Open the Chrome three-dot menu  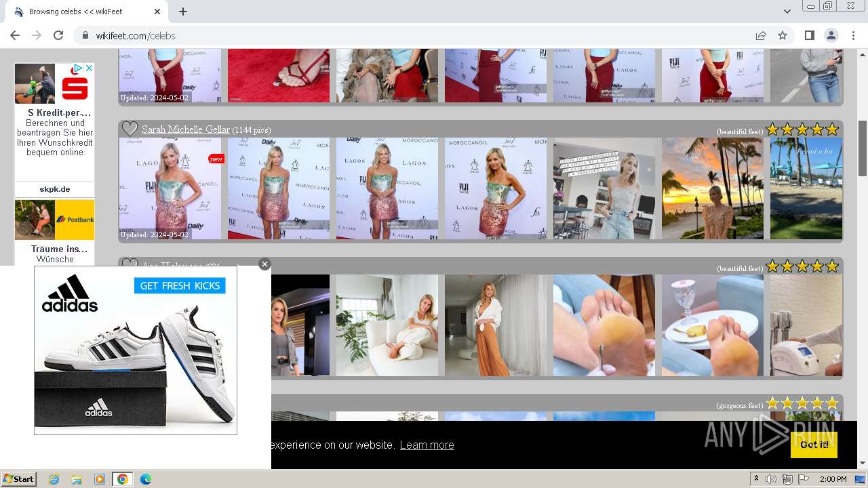click(x=853, y=35)
